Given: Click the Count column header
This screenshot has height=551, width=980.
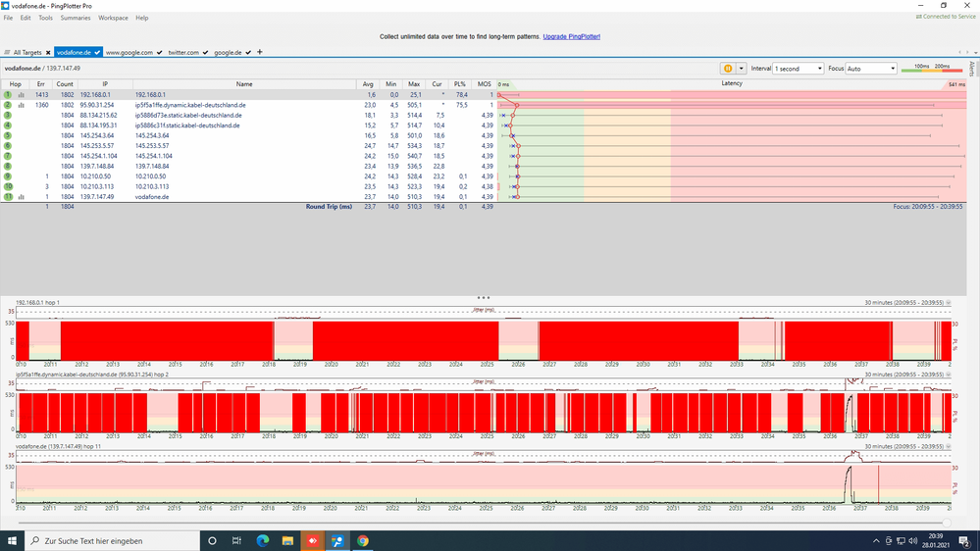Looking at the screenshot, I should (65, 83).
